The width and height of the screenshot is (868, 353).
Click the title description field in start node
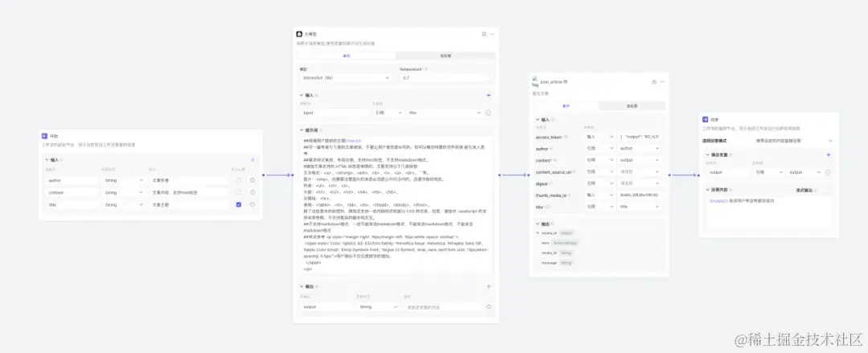point(188,204)
